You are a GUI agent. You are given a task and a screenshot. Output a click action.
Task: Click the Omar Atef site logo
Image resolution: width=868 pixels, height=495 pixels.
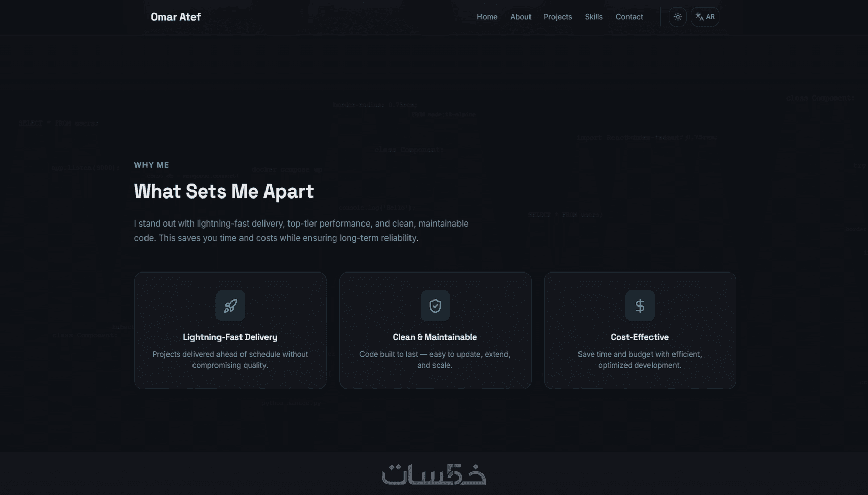point(176,17)
